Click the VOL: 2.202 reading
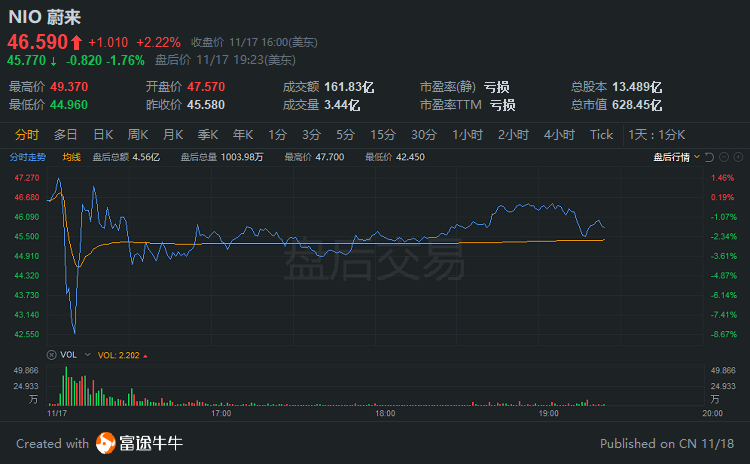Screen dimensions: 750x464 click(119, 355)
